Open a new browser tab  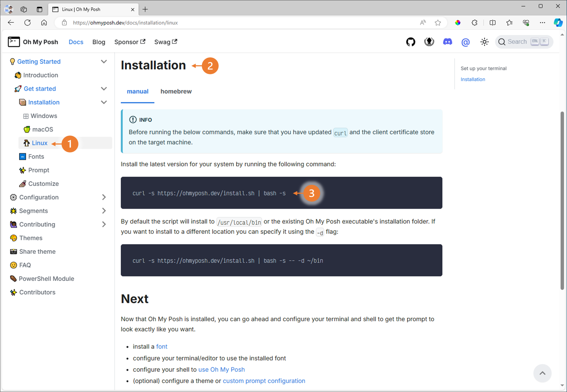[x=145, y=9]
